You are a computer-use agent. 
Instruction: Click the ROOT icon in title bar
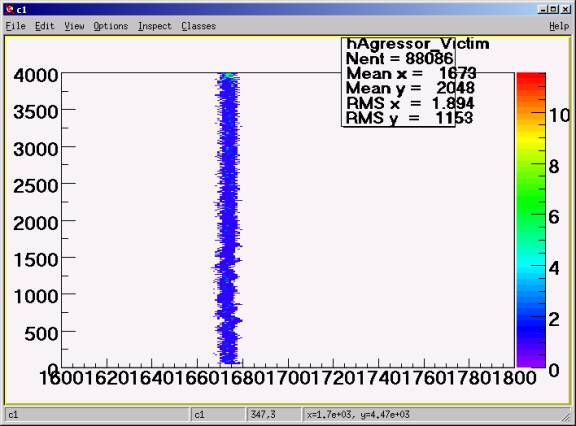coord(10,9)
